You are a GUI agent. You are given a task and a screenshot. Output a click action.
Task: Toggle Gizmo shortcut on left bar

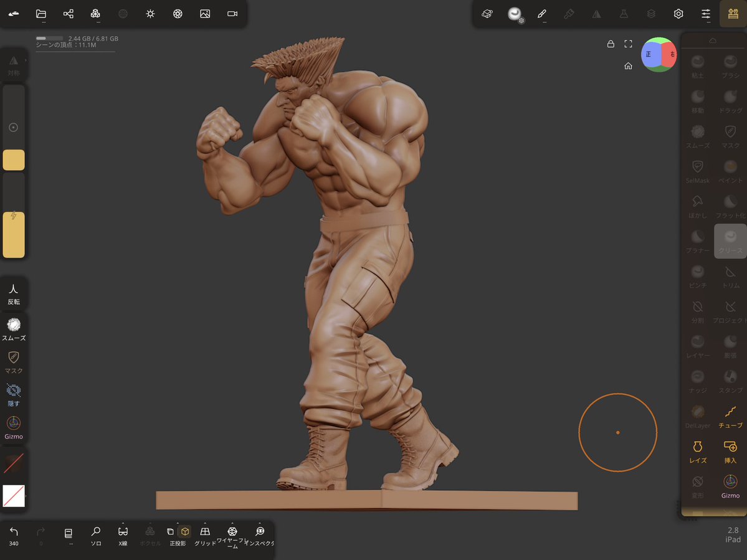tap(14, 427)
